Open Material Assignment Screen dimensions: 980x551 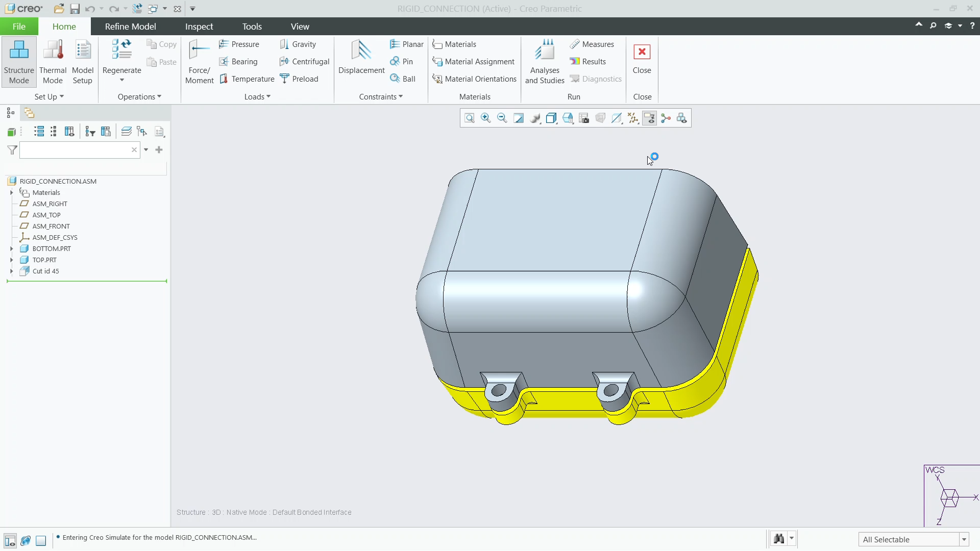tap(473, 62)
